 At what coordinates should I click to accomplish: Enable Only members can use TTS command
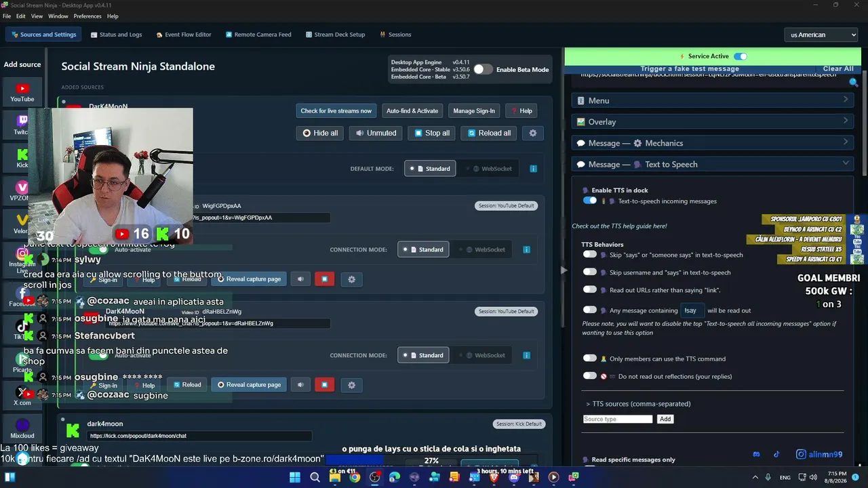tap(590, 358)
